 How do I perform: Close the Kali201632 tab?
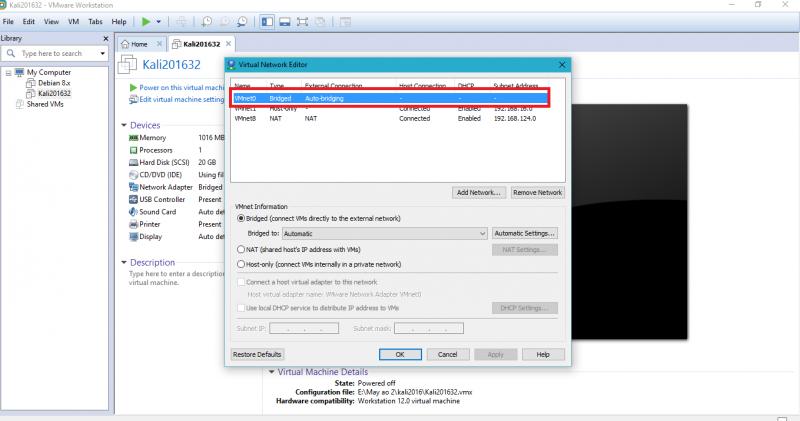point(228,44)
